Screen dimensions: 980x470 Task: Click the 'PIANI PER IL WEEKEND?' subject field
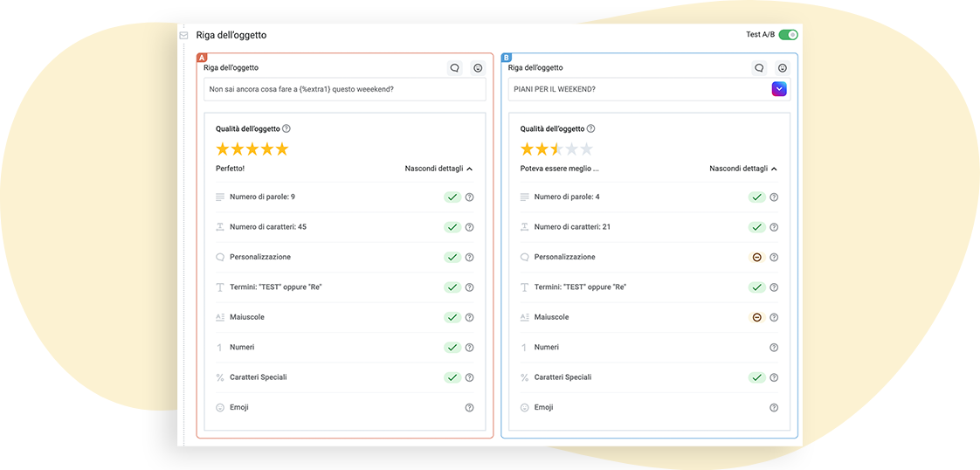click(x=636, y=89)
